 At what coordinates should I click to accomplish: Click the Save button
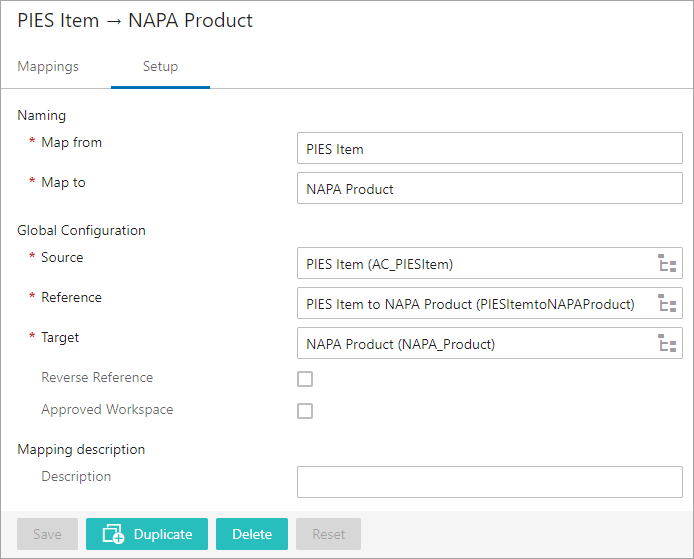pyautogui.click(x=47, y=534)
